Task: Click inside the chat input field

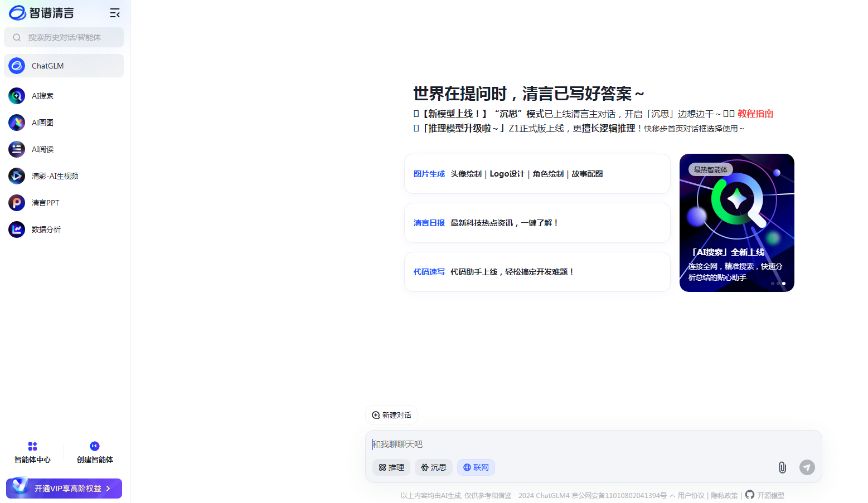Action: 557,444
